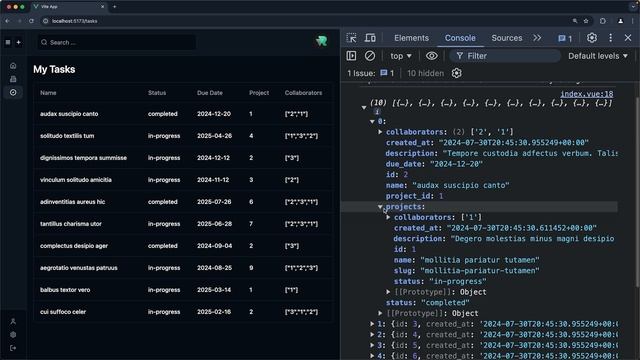Select task solitudo textilis tum
The image size is (640, 360).
(67, 136)
